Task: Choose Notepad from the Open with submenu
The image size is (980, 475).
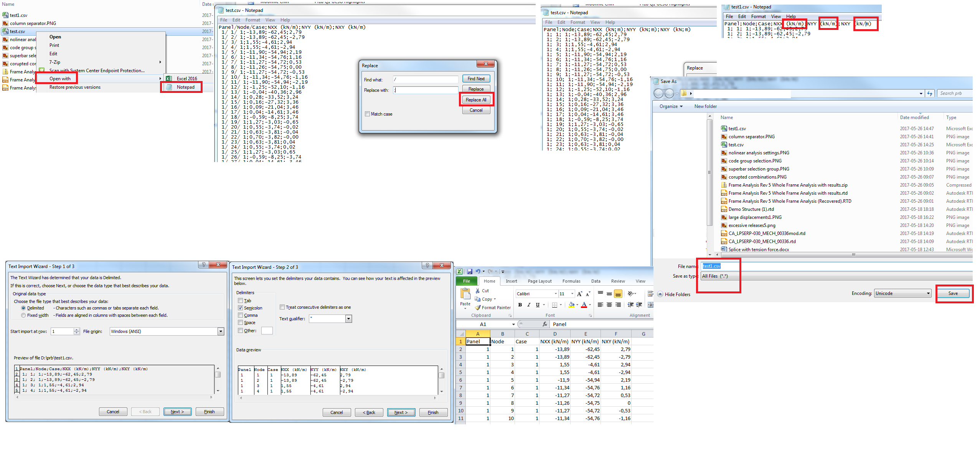Action: 185,87
